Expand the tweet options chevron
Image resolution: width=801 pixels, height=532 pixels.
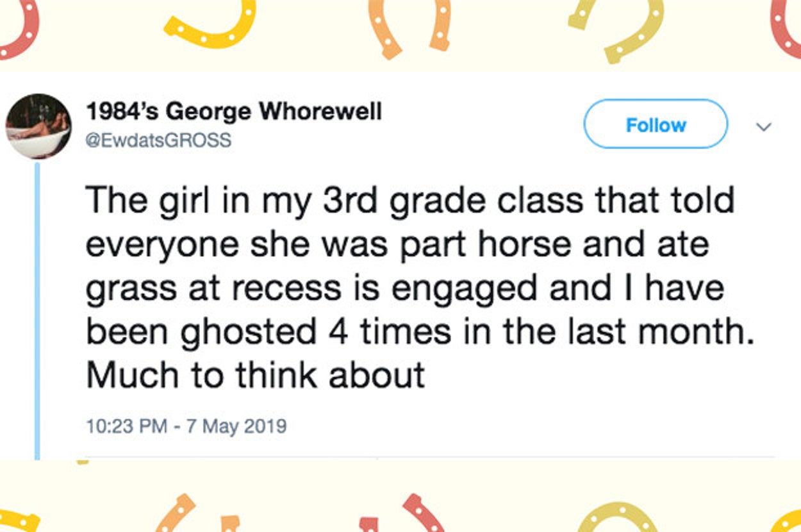(x=762, y=127)
